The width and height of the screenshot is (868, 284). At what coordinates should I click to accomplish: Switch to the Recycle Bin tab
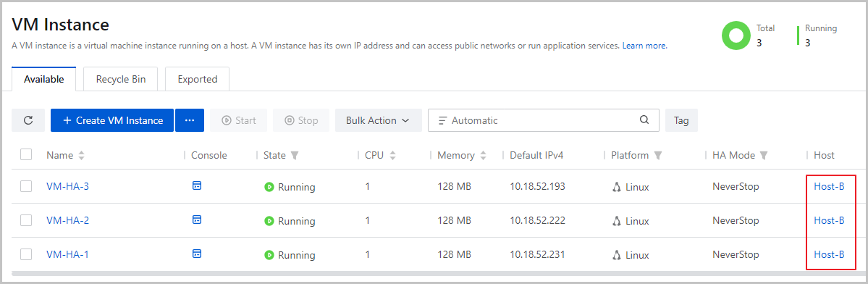[x=121, y=79]
